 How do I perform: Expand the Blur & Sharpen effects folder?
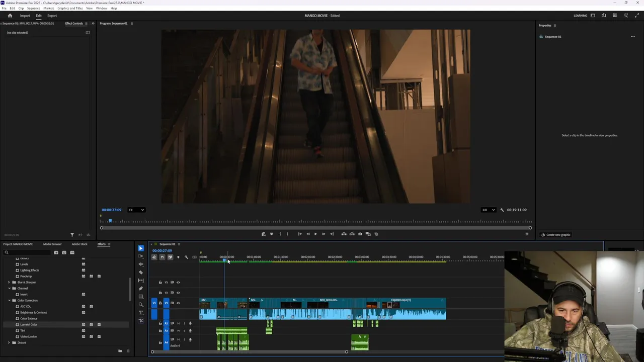[x=9, y=283]
